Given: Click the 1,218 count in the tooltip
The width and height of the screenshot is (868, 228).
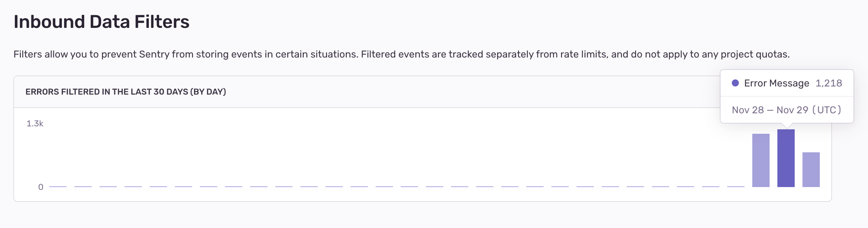Looking at the screenshot, I should coord(829,83).
